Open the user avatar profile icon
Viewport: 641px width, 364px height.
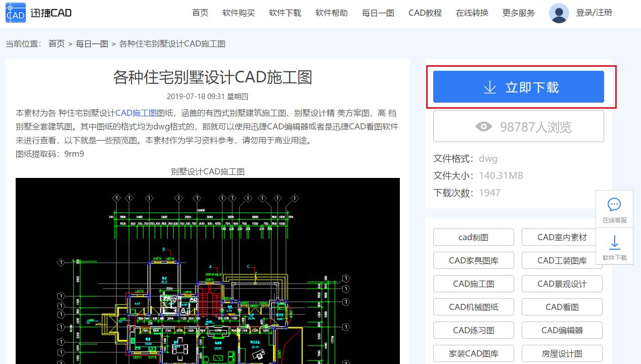click(559, 13)
